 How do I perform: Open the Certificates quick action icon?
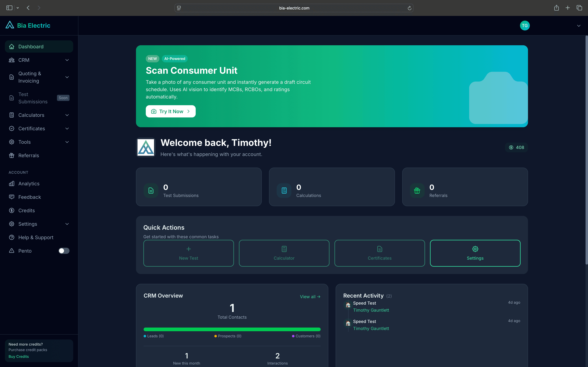pos(379,249)
